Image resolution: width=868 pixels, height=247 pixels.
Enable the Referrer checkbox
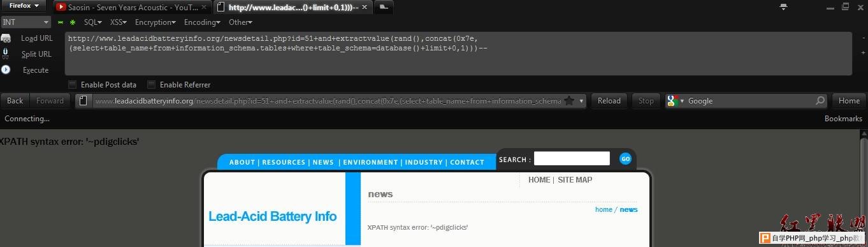coord(151,84)
